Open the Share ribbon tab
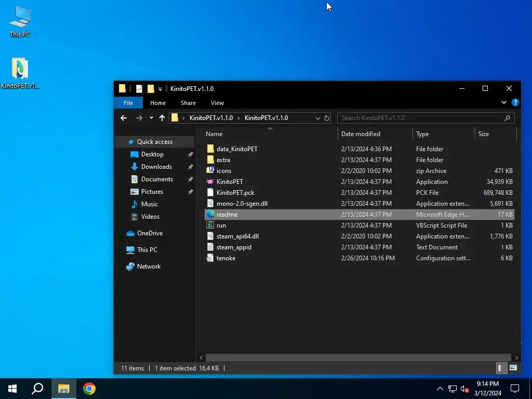 (x=188, y=103)
